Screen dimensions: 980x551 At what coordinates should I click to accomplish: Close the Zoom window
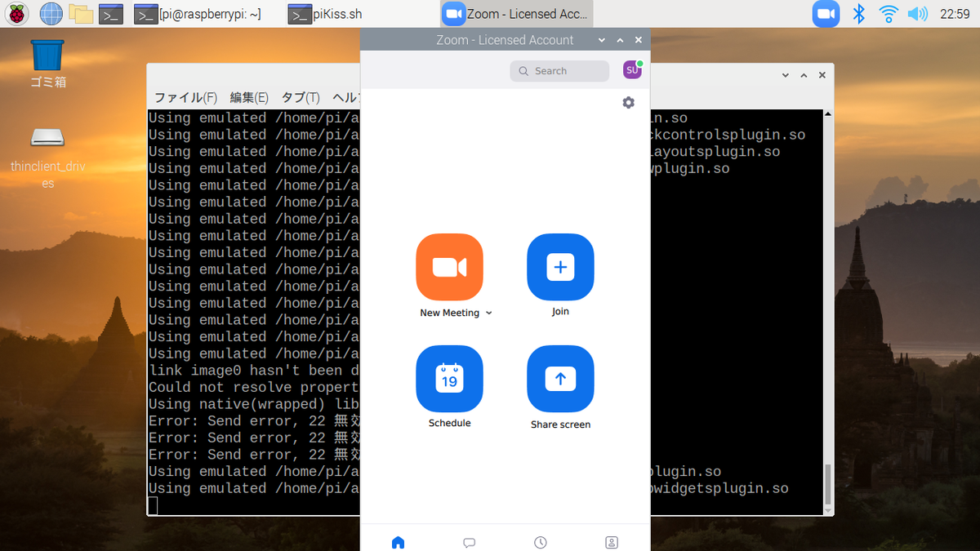tap(639, 40)
